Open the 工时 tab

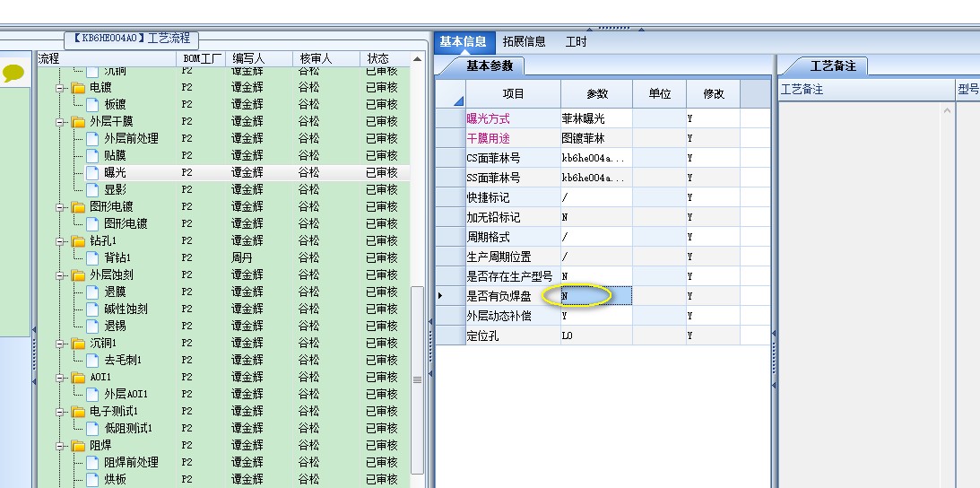click(x=576, y=42)
